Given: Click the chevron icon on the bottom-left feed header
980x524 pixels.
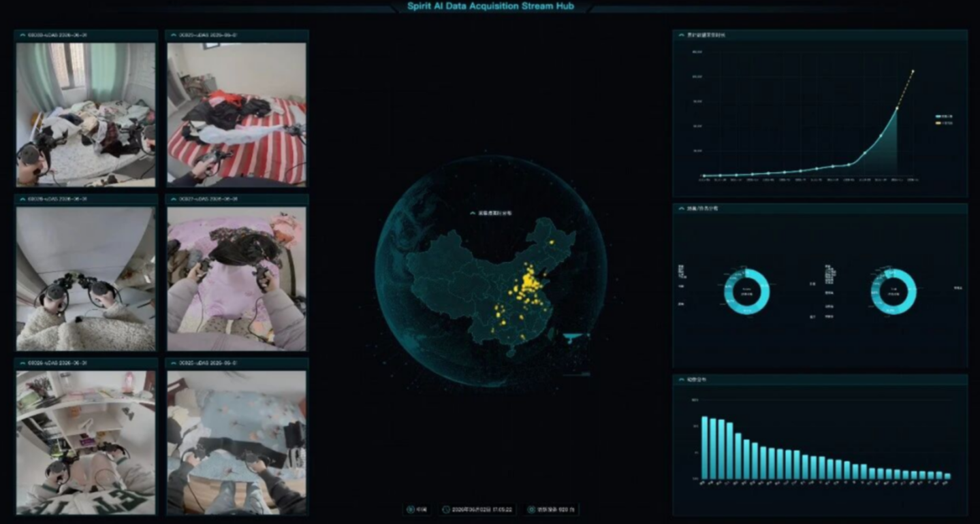Looking at the screenshot, I should click(22, 363).
